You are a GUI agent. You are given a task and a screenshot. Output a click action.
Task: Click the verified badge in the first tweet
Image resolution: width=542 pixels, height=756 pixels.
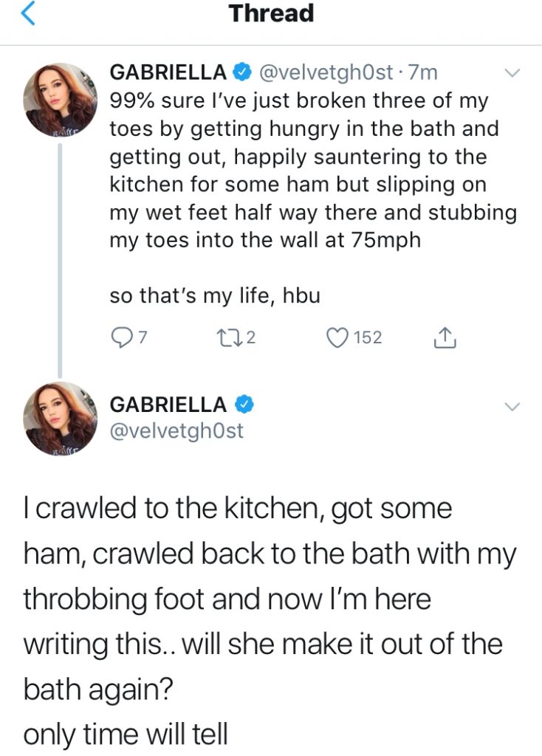pos(241,73)
